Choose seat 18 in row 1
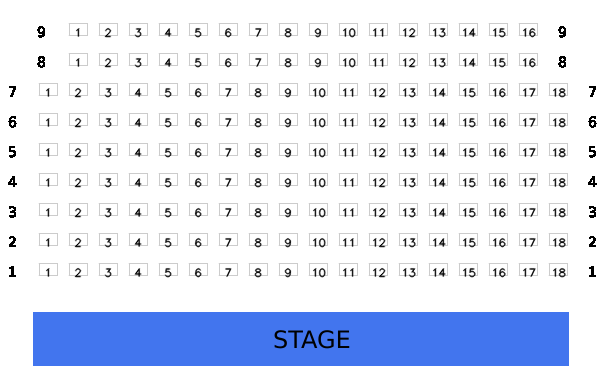The image size is (610, 390). click(558, 270)
